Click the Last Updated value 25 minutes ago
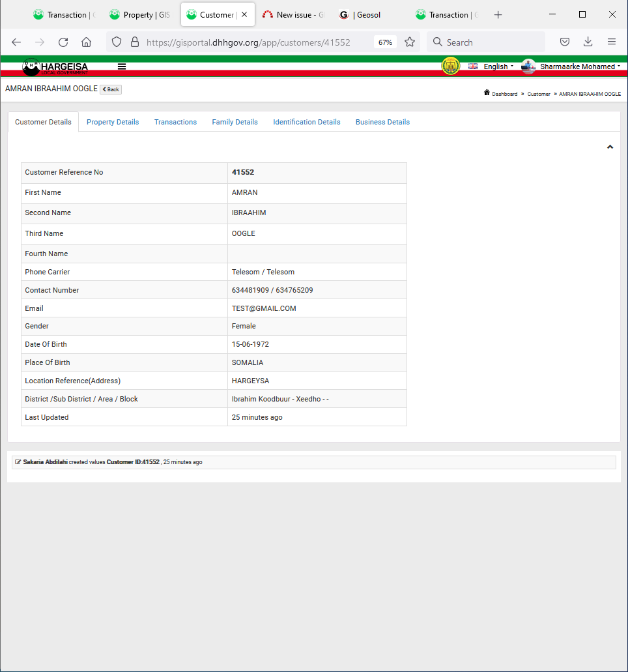The height and width of the screenshot is (672, 628). coord(257,417)
